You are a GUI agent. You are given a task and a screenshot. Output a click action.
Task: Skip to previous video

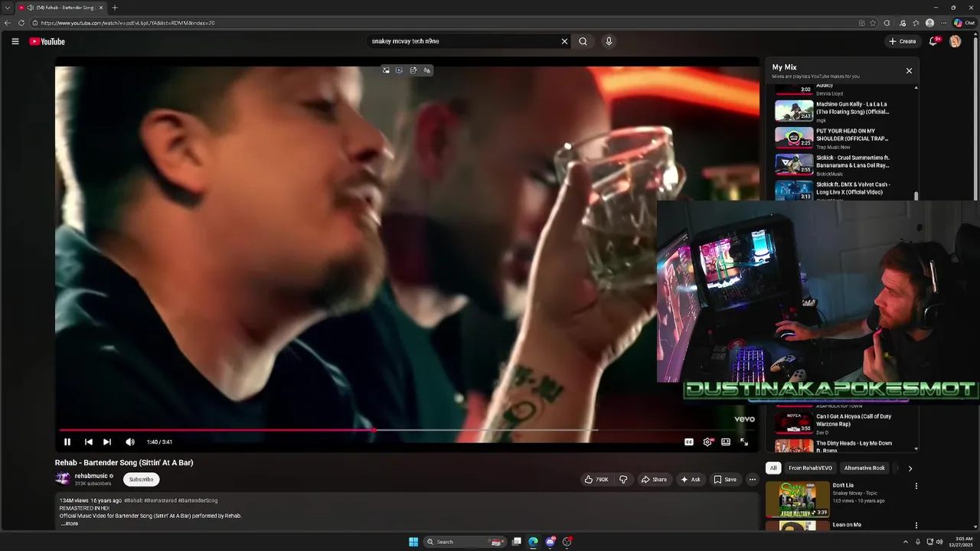pyautogui.click(x=88, y=442)
